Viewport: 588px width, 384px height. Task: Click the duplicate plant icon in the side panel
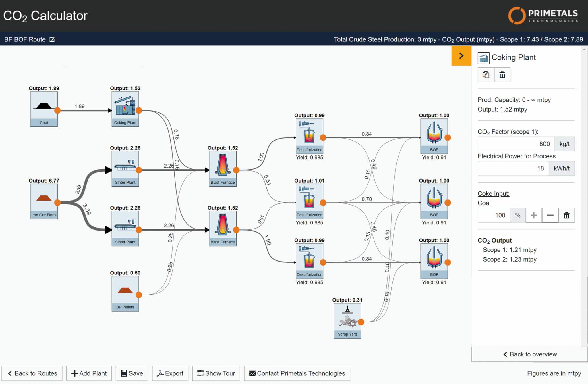pyautogui.click(x=486, y=75)
